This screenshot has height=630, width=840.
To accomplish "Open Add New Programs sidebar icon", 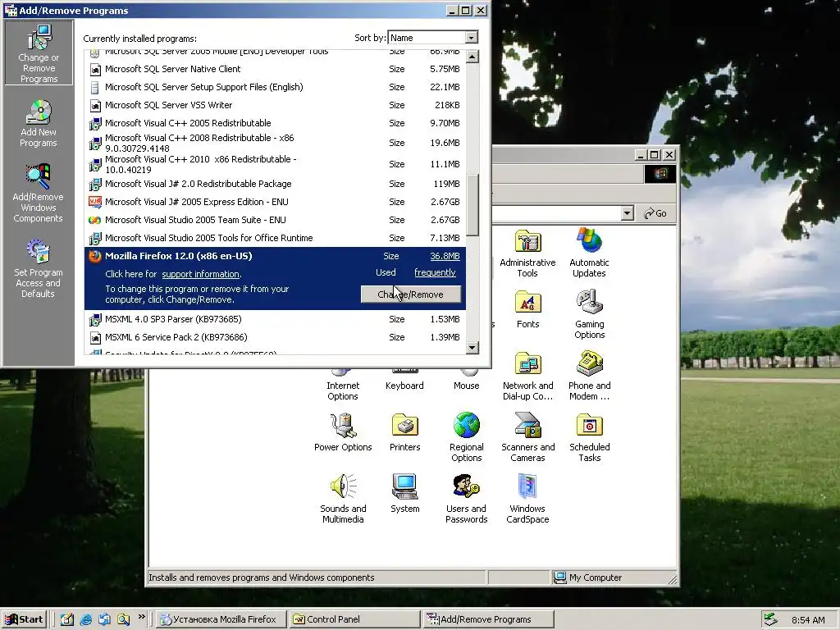I will tap(39, 123).
